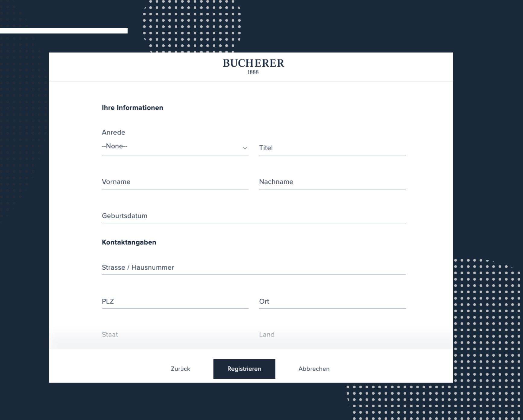Screen dimensions: 523x420
Task: Click the --None-- selected value text
Action: point(115,146)
